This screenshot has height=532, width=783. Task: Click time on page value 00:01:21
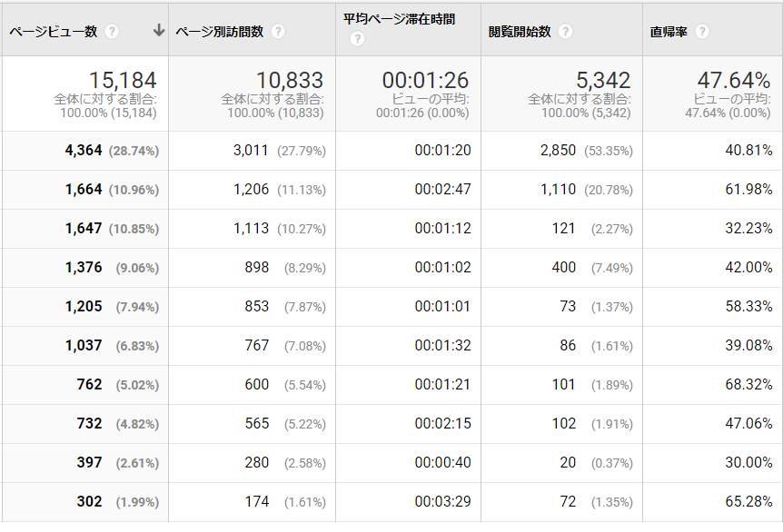443,384
